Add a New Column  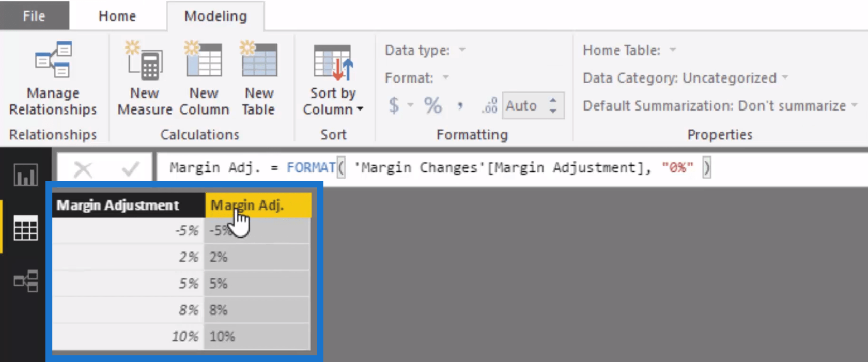(204, 79)
